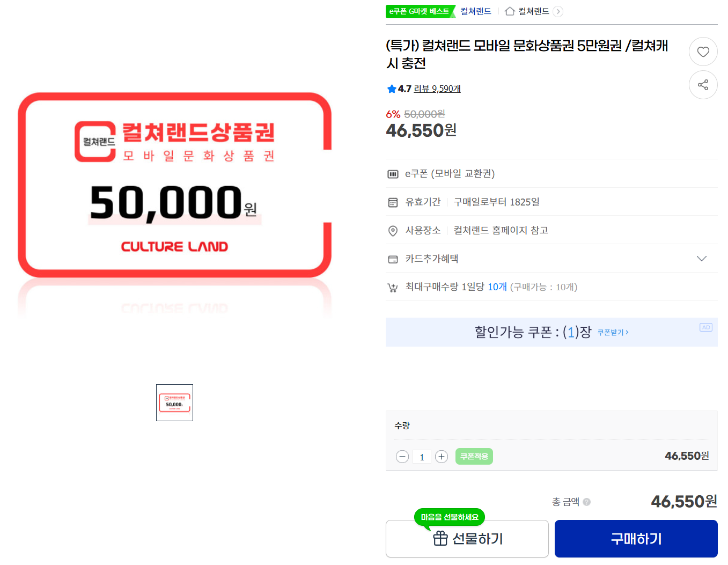Screen dimensions: 728x565
Task: Click the voucher icon beside e쿠폰
Action: (x=392, y=173)
